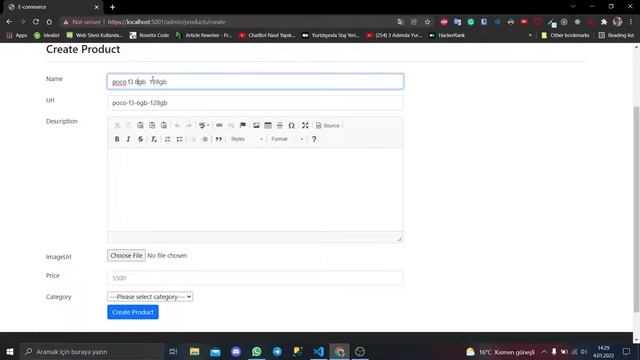The height and width of the screenshot is (360, 640).
Task: Click into the Price input field
Action: point(256,278)
